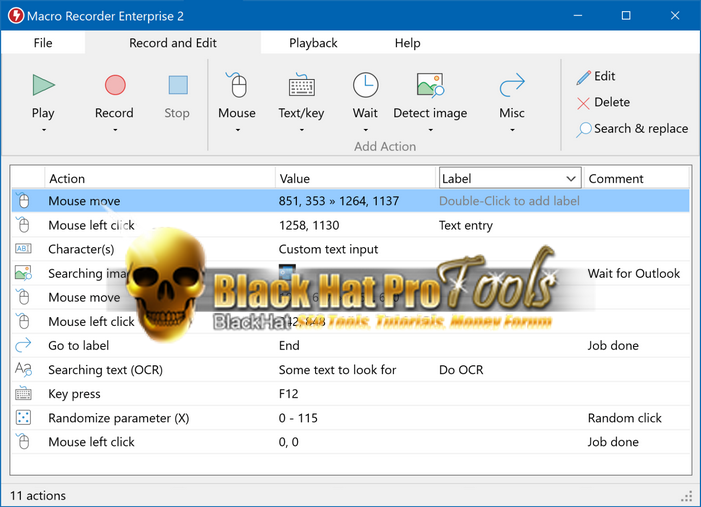Open the Misc dropdown arrow
The image size is (701, 507).
pos(512,130)
